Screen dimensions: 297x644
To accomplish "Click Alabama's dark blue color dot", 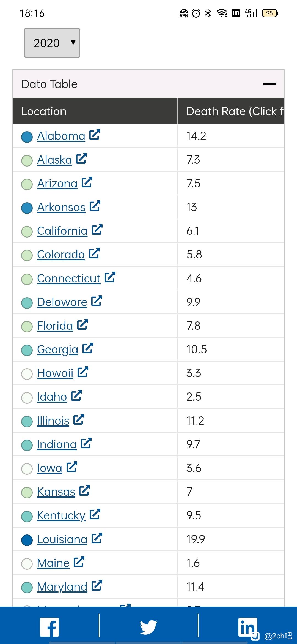I will pos(27,137).
